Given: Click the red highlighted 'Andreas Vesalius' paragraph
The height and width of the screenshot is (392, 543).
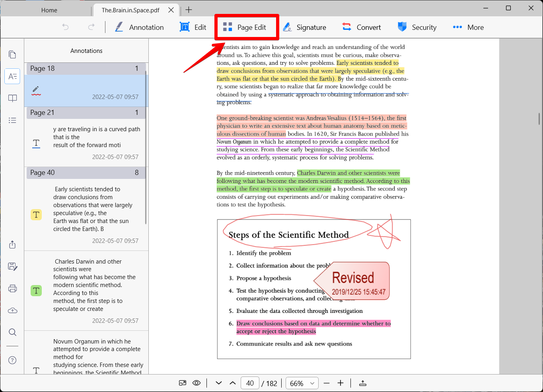Looking at the screenshot, I should point(311,126).
